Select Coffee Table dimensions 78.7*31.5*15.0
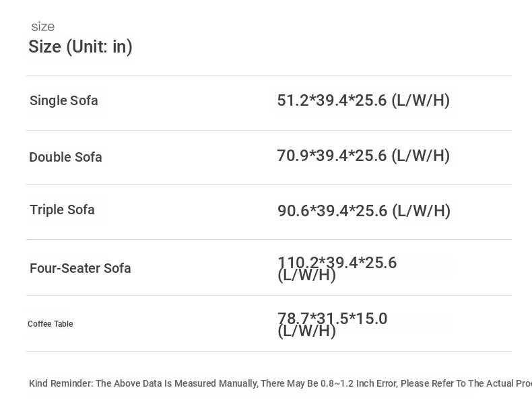The image size is (532, 417). (332, 318)
